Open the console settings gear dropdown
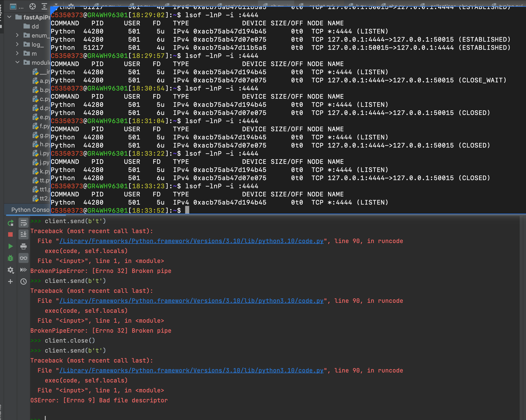 pos(10,270)
